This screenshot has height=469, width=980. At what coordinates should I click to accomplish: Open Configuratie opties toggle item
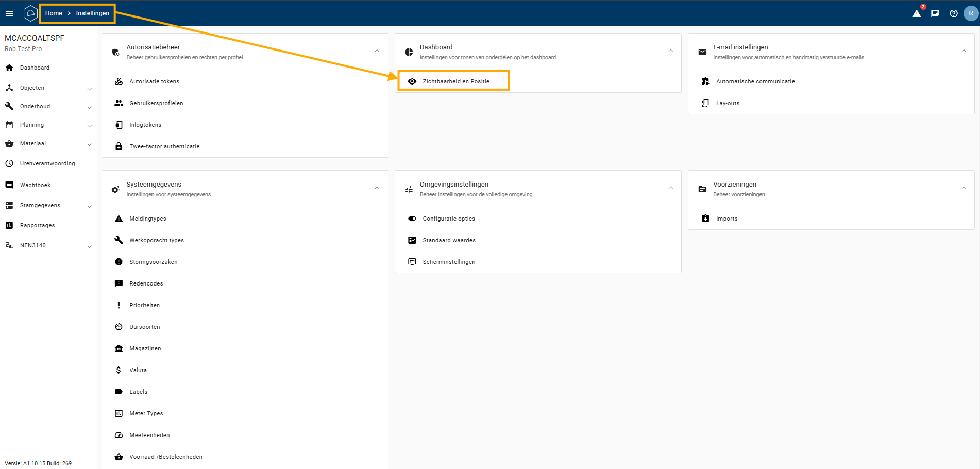click(x=448, y=219)
